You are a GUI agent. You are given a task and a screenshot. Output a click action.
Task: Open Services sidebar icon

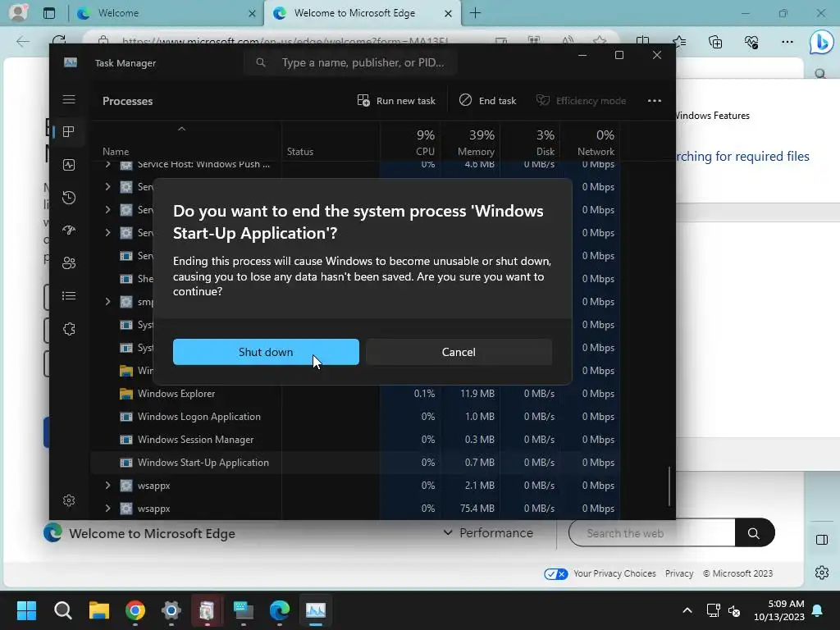(x=69, y=328)
